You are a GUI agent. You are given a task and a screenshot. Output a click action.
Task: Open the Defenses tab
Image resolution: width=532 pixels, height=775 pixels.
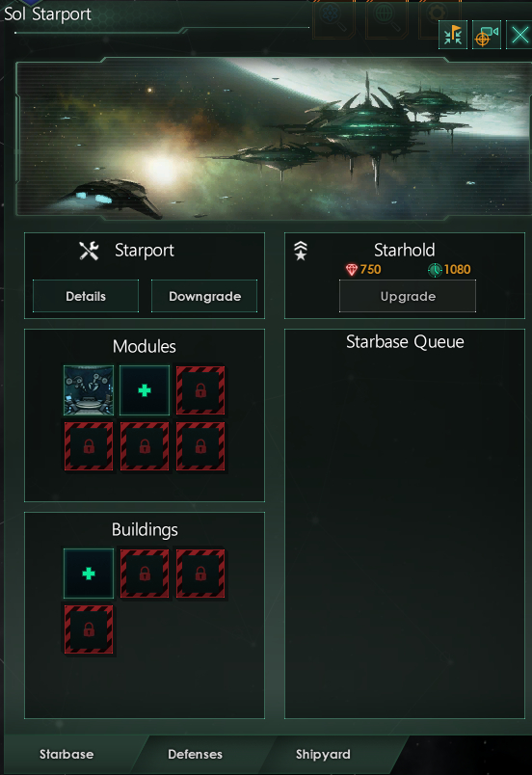click(195, 754)
